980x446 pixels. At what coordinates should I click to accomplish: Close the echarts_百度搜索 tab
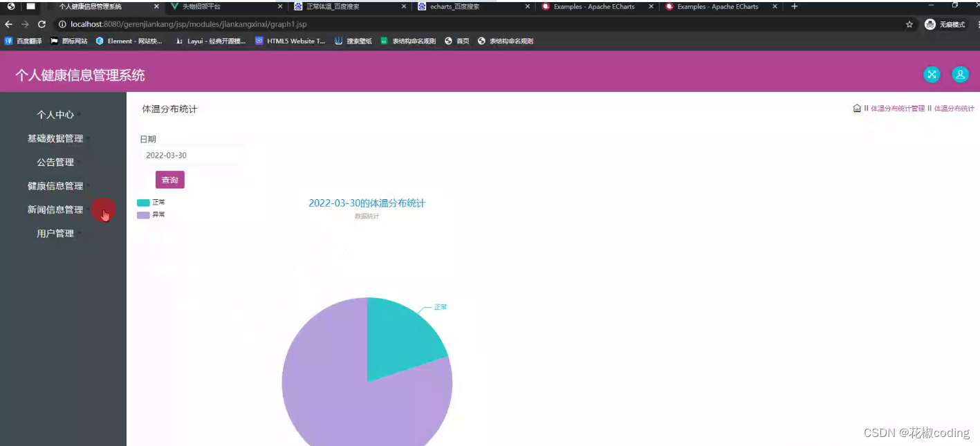pos(528,6)
